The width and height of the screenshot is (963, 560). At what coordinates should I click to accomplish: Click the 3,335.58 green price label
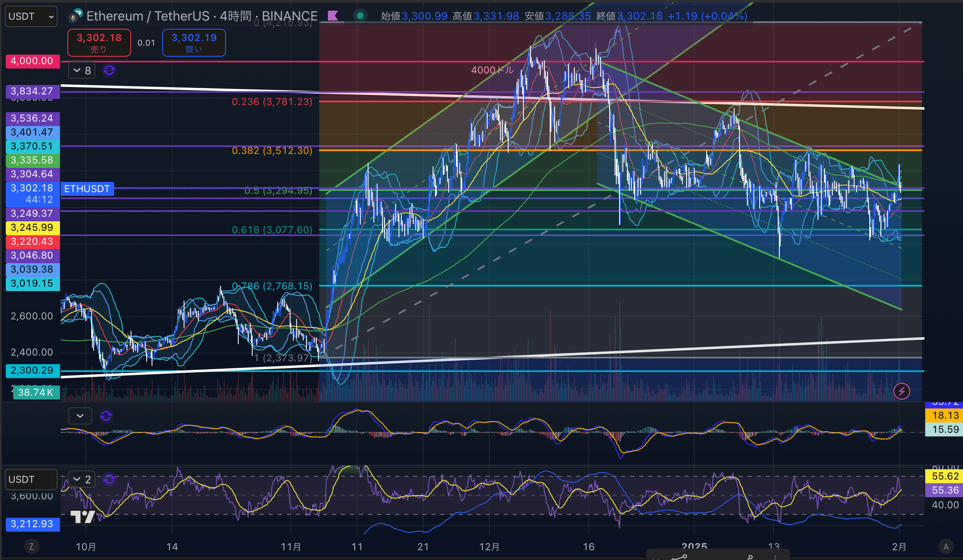tap(32, 161)
